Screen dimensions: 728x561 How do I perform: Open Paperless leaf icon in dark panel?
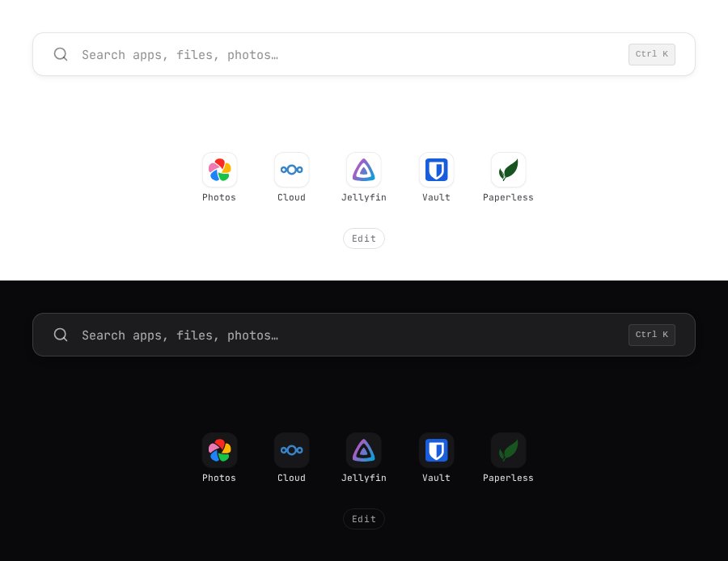509,450
